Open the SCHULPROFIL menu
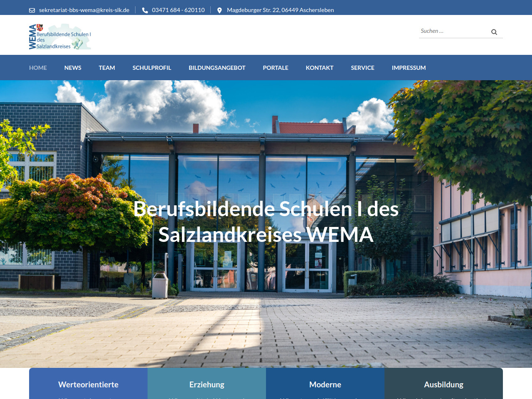Screen dimensions: 532x399 [152, 68]
